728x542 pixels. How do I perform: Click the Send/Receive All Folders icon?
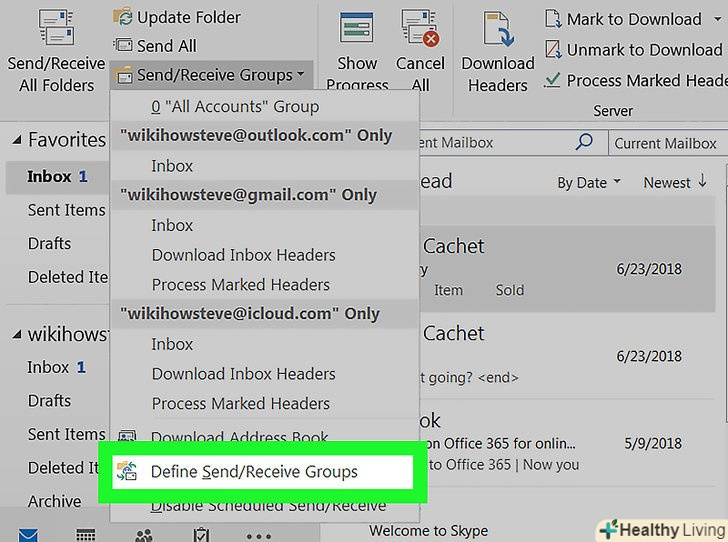[57, 28]
